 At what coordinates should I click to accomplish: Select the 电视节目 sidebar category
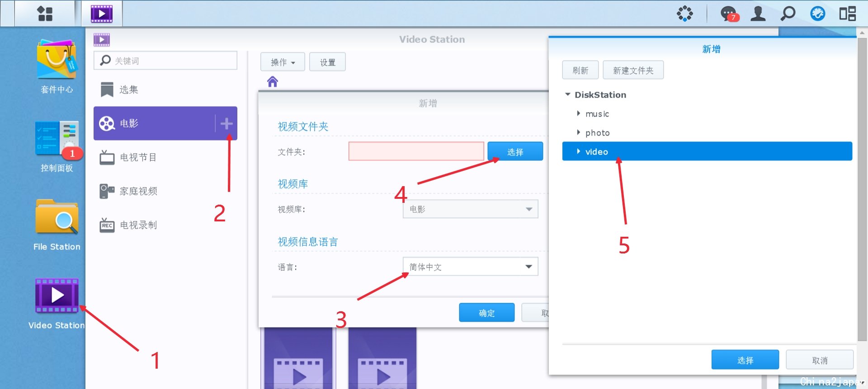[x=165, y=157]
